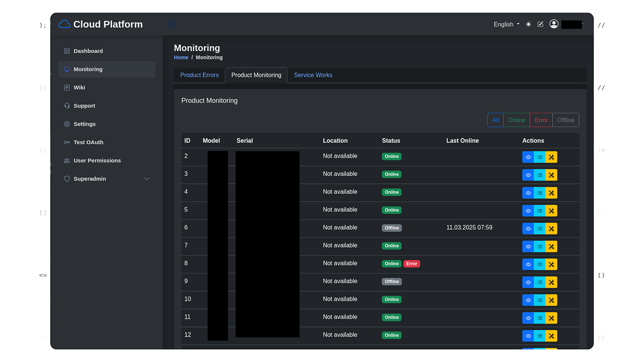Image resolution: width=644 pixels, height=362 pixels.
Task: Open Support in the sidebar
Action: (x=107, y=106)
